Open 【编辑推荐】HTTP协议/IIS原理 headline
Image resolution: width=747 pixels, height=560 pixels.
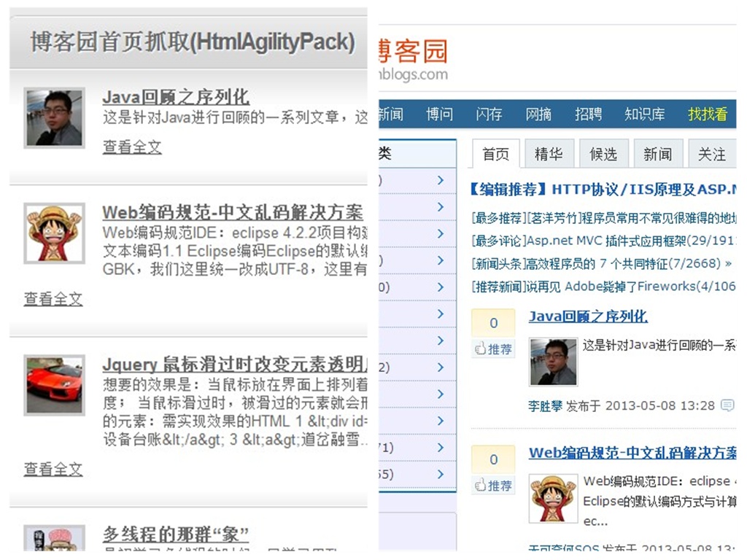point(603,190)
